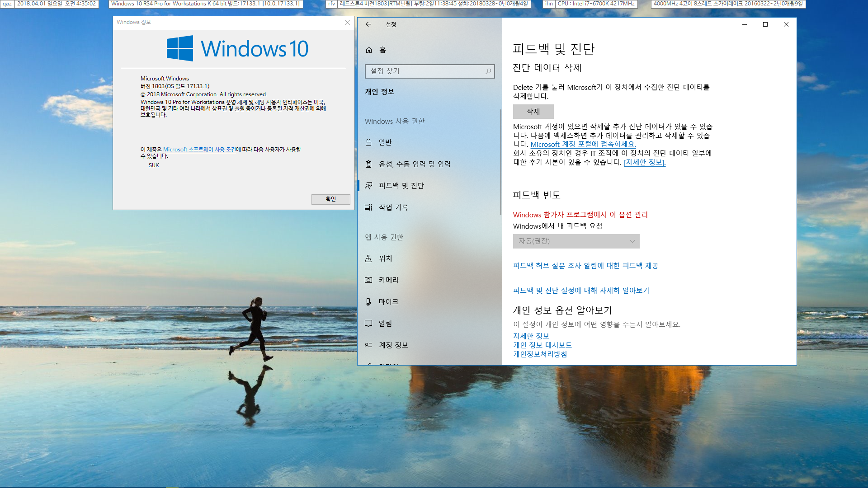Viewport: 868px width, 488px height.
Task: Click 자세한 정보 under 개인 정보 옵션
Action: [x=531, y=336]
